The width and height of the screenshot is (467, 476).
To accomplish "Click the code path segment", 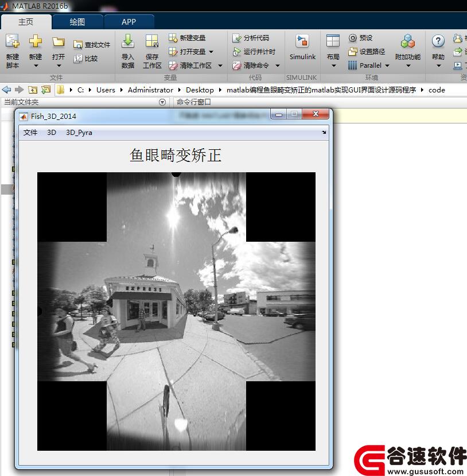I will click(437, 90).
